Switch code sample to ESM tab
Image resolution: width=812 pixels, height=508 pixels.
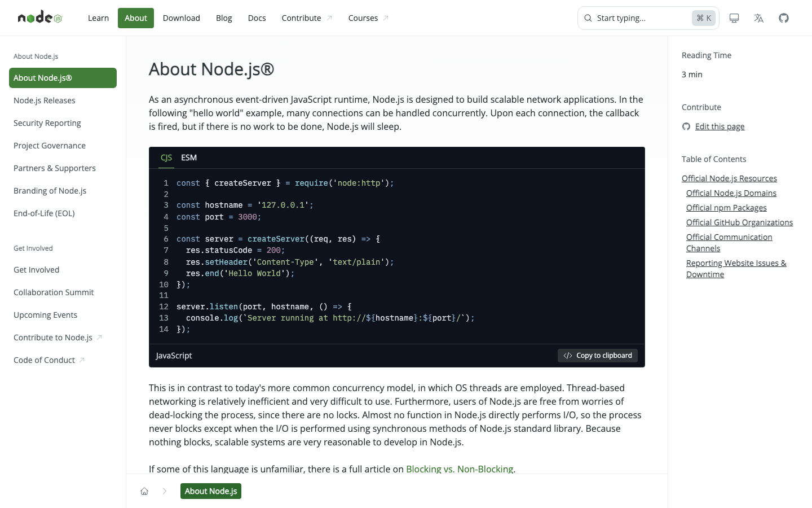pos(189,157)
